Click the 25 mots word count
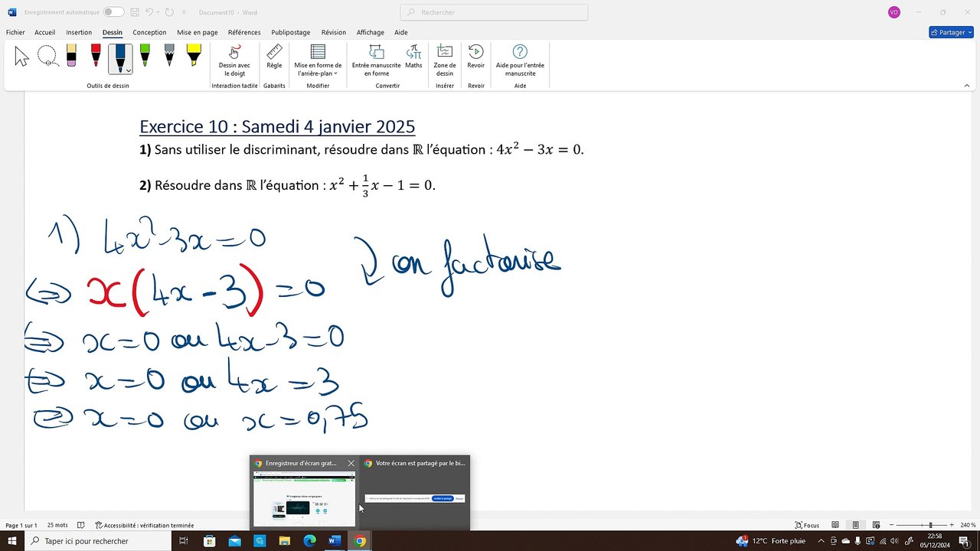The image size is (980, 551). pyautogui.click(x=57, y=525)
